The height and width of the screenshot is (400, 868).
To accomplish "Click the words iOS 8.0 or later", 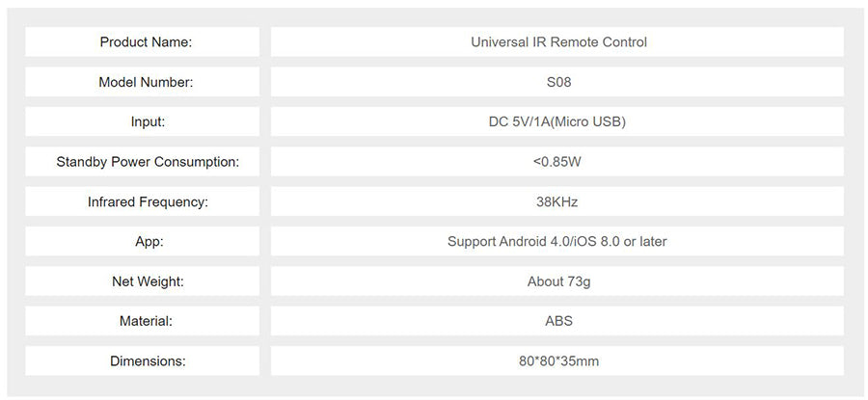I will tap(620, 242).
